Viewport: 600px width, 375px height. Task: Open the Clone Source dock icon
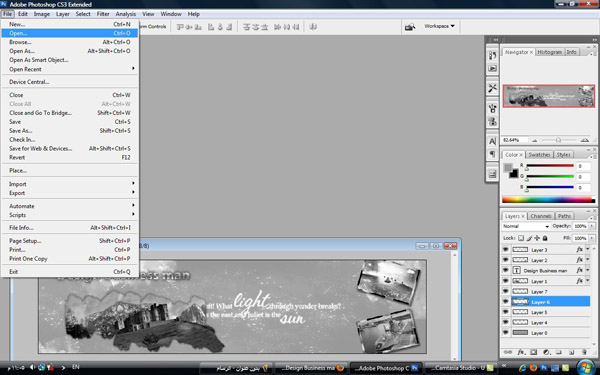[492, 122]
